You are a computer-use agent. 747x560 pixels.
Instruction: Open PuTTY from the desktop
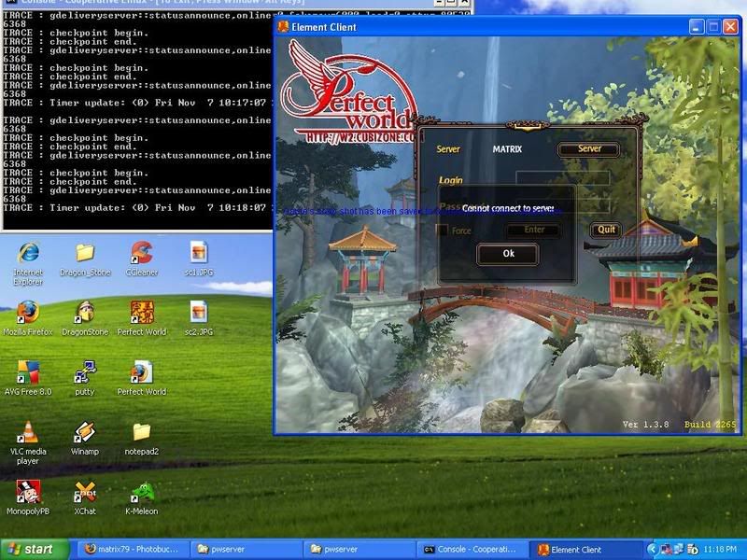click(x=85, y=371)
